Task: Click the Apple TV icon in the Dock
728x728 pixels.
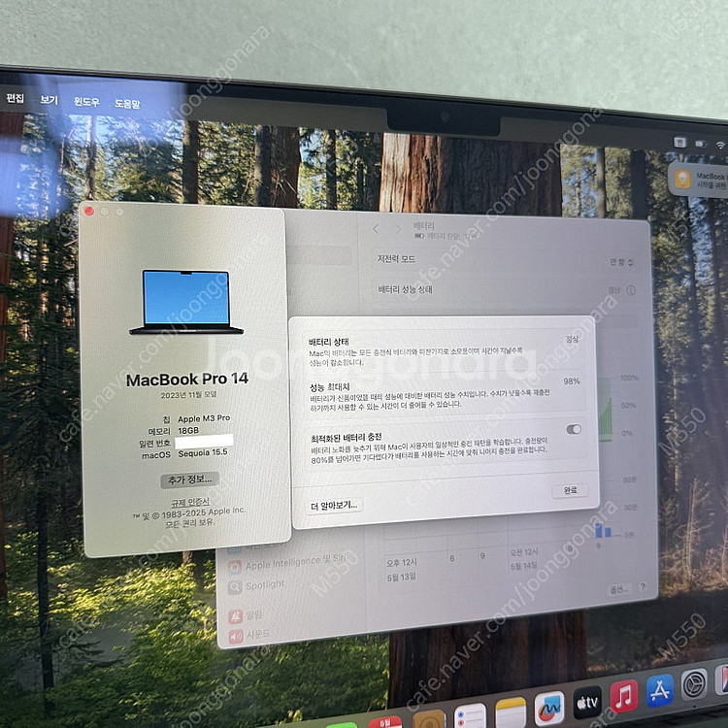Action: point(587,702)
